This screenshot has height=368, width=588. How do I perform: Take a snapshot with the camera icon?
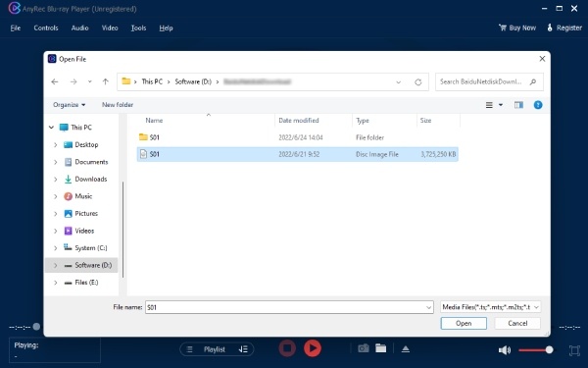coord(363,348)
